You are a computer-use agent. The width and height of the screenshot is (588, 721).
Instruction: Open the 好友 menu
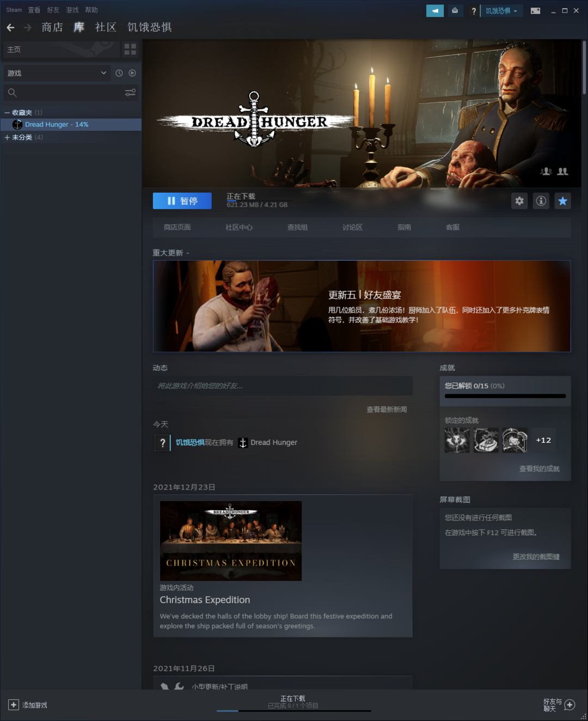[53, 10]
